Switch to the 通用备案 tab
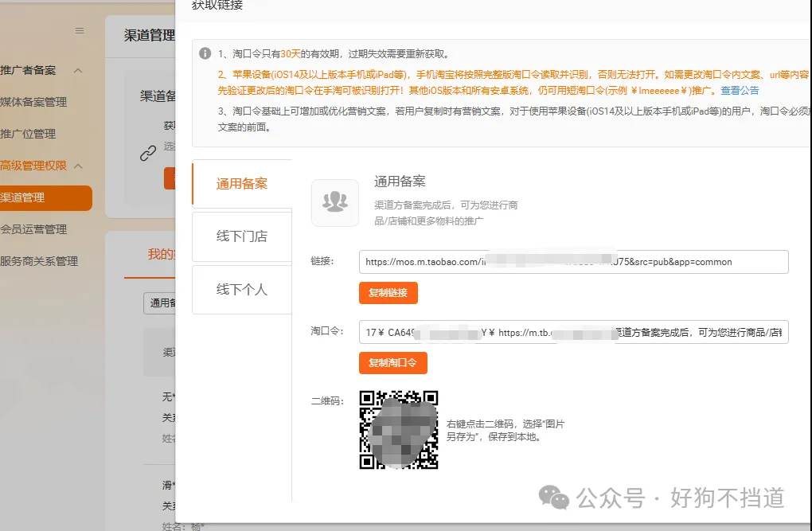The width and height of the screenshot is (812, 531). [242, 183]
